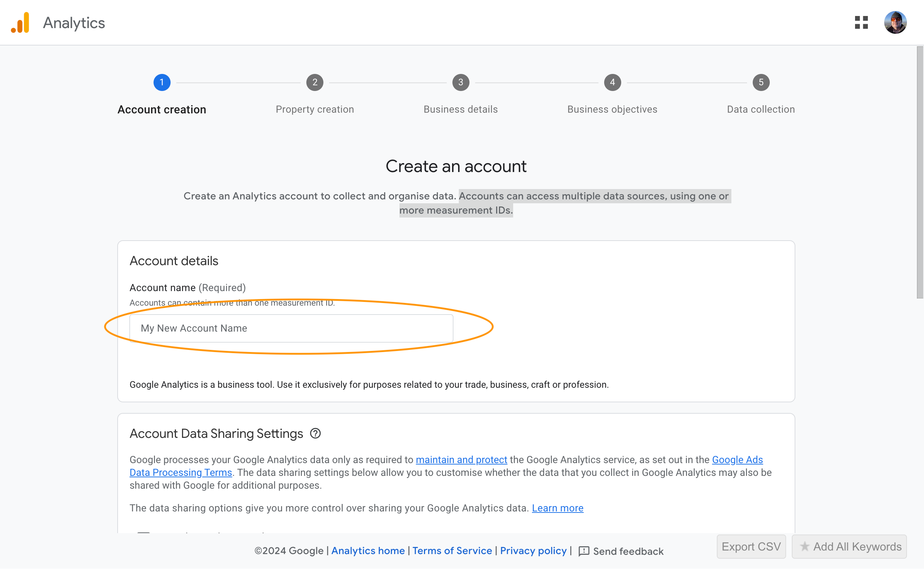Viewport: 924px width, 569px height.
Task: Click the Export CSV button
Action: 751,546
